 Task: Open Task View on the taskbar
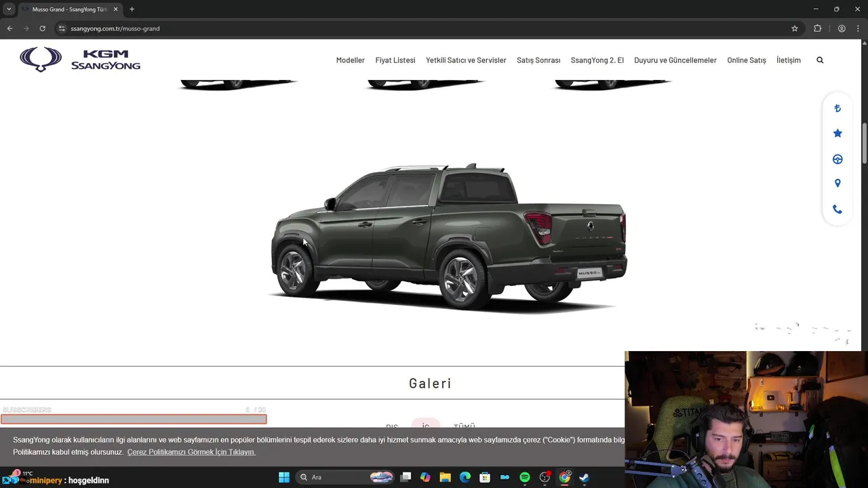406,477
